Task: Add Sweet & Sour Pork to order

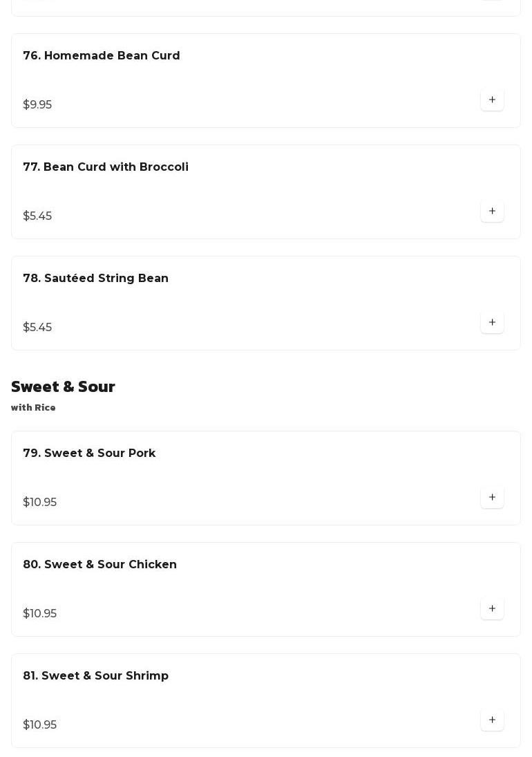Action: click(x=492, y=497)
